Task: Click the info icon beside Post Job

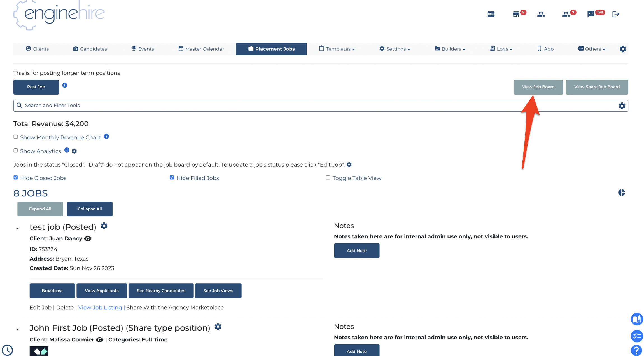Action: click(65, 85)
